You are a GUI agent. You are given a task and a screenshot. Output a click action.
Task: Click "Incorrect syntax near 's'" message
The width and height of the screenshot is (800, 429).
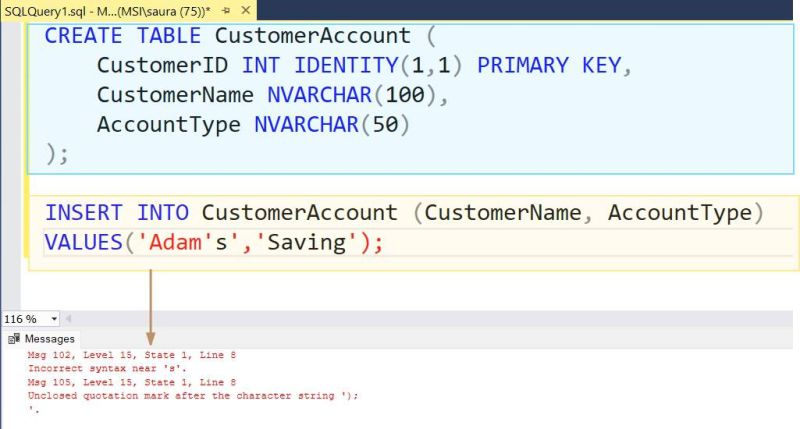click(x=107, y=368)
